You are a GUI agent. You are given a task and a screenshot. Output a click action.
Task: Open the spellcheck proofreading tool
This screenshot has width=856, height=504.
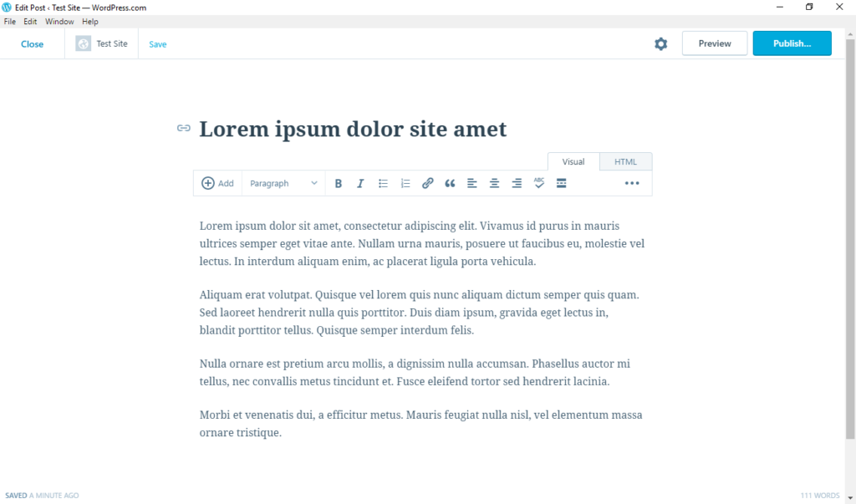539,183
